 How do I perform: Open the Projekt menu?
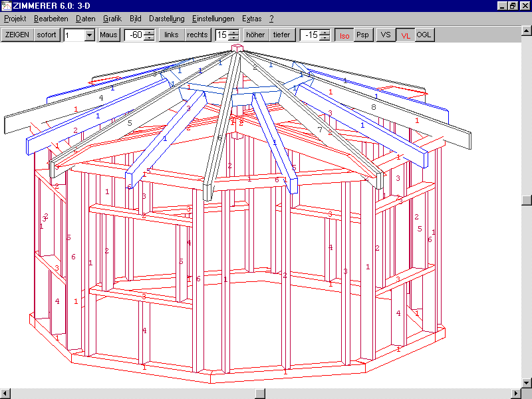coord(15,19)
